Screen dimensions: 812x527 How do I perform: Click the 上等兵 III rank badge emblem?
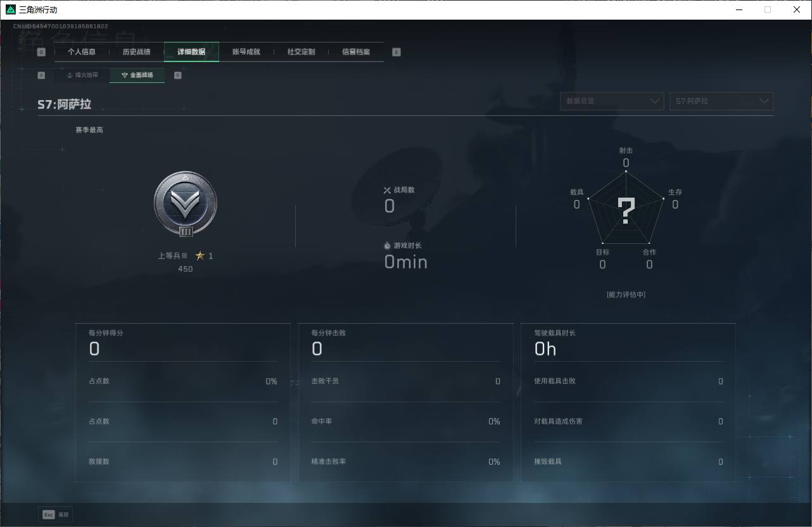pyautogui.click(x=186, y=204)
